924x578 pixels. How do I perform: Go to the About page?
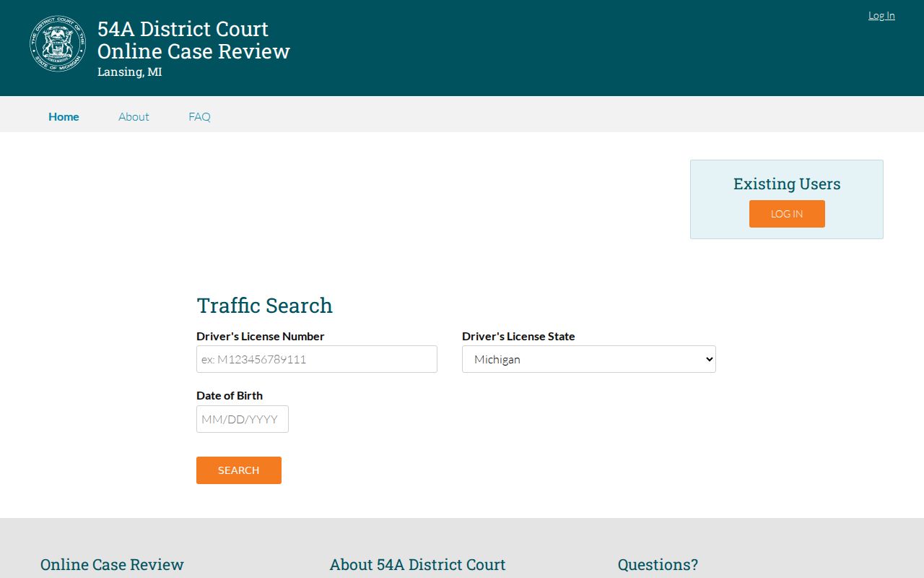point(134,116)
